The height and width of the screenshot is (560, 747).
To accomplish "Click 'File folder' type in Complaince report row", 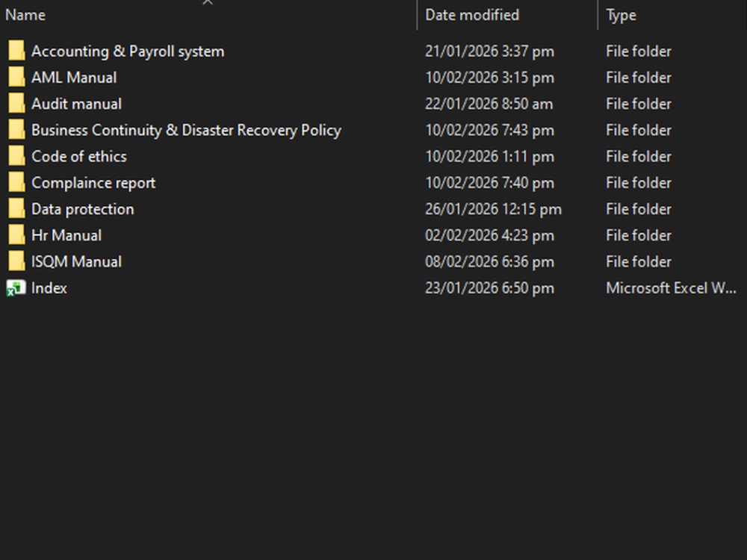I will pos(639,183).
